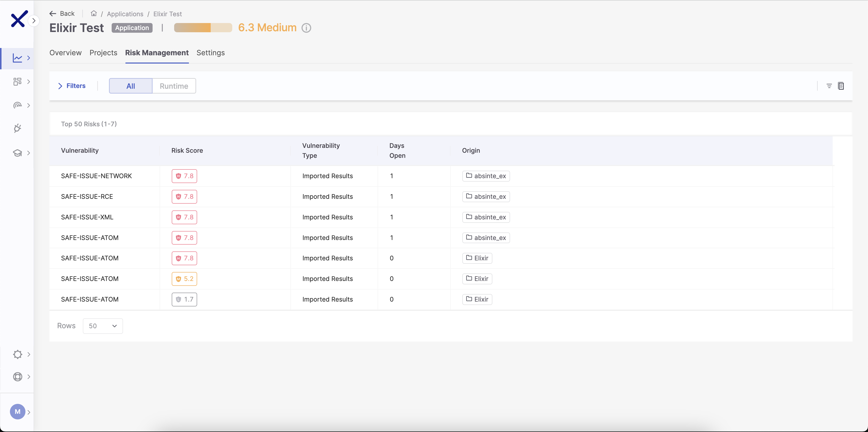This screenshot has height=432, width=868.
Task: Click the 6.3 Medium score label
Action: pyautogui.click(x=267, y=27)
